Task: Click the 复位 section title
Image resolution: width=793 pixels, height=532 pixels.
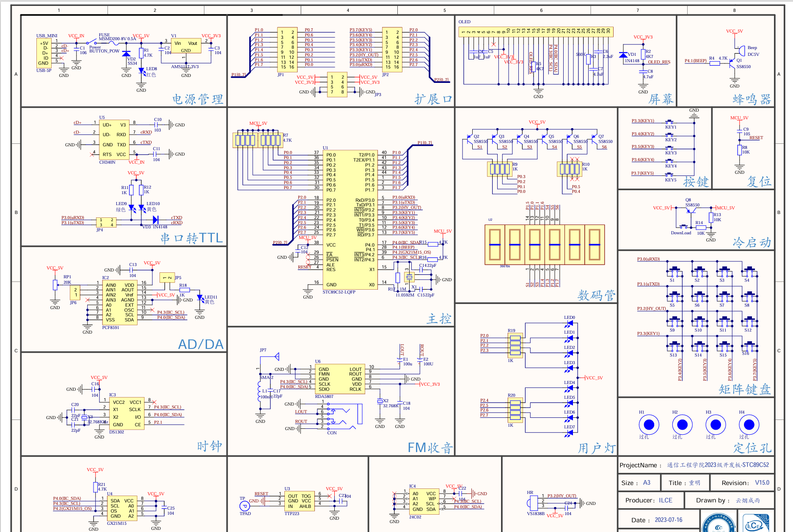Action: coord(759,181)
